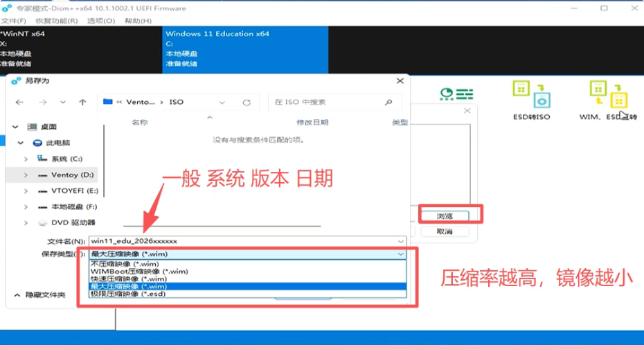Click the Dism++ gear icon in title bar
Screen dimensions: 644x345
click(6, 8)
